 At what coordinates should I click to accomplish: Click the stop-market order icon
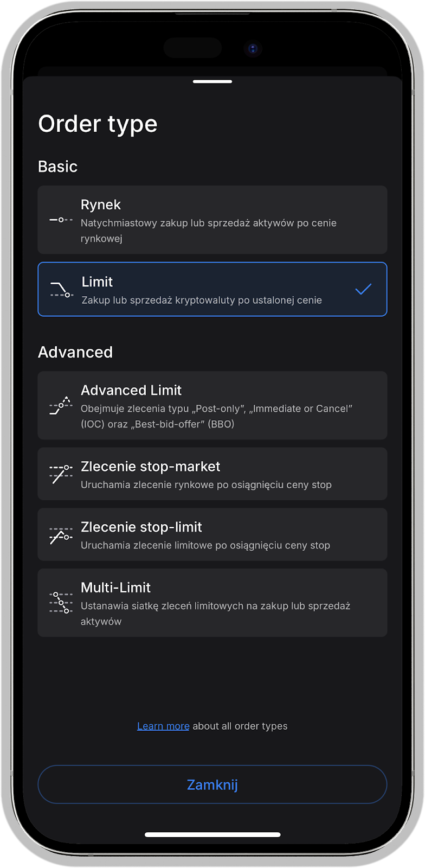pyautogui.click(x=61, y=474)
